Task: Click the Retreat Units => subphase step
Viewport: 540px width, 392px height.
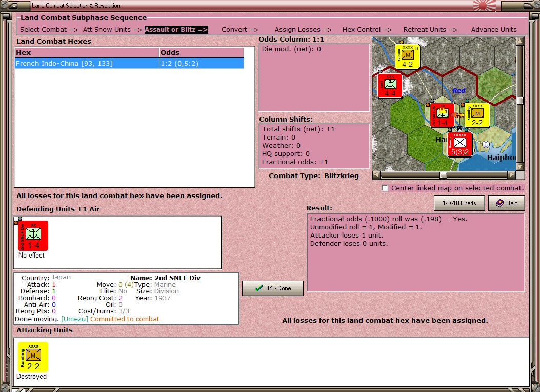Action: click(x=430, y=30)
